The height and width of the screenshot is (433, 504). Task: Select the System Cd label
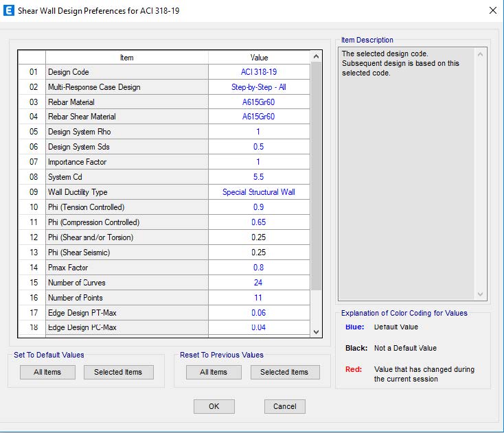pyautogui.click(x=127, y=177)
